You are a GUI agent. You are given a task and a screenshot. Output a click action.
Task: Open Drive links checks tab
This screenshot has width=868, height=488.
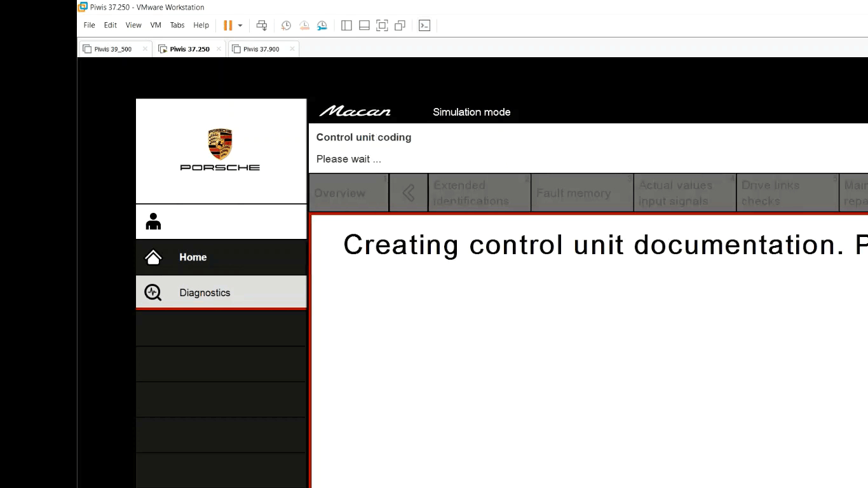[788, 193]
